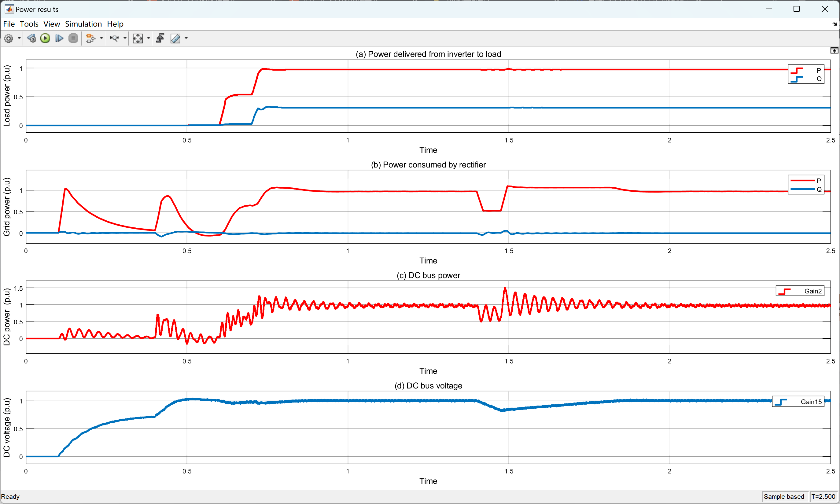840x504 pixels.
Task: Open the Tools menu
Action: pos(29,24)
